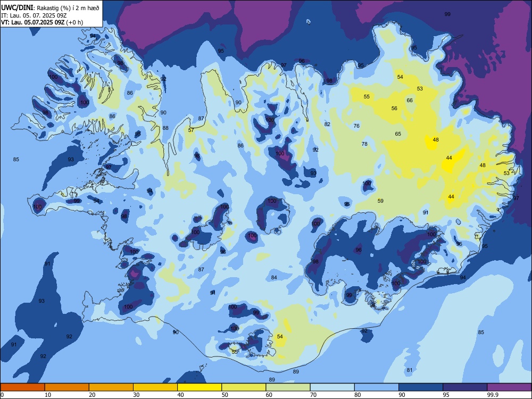Click the offshore humidity value '81'

click(x=410, y=370)
